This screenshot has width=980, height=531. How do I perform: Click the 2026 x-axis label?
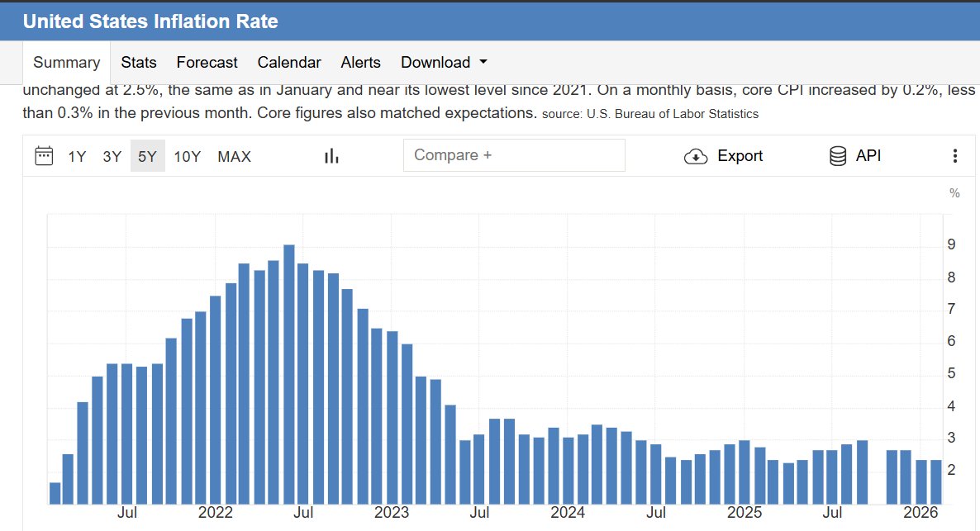click(x=921, y=513)
